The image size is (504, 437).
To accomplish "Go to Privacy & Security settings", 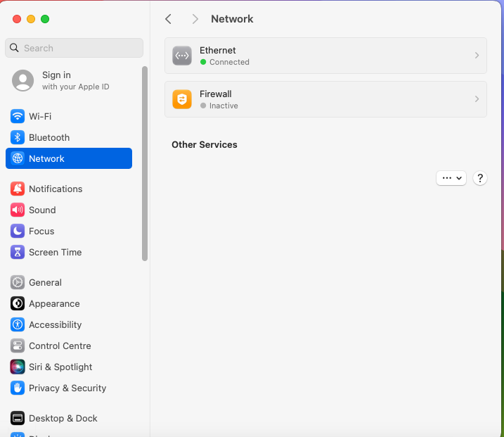I will [x=67, y=388].
